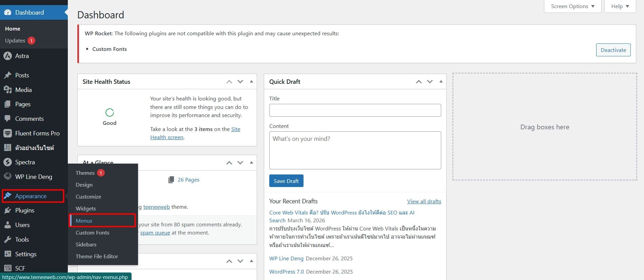644x280 pixels.
Task: Click the Good site health circle
Action: (x=110, y=112)
